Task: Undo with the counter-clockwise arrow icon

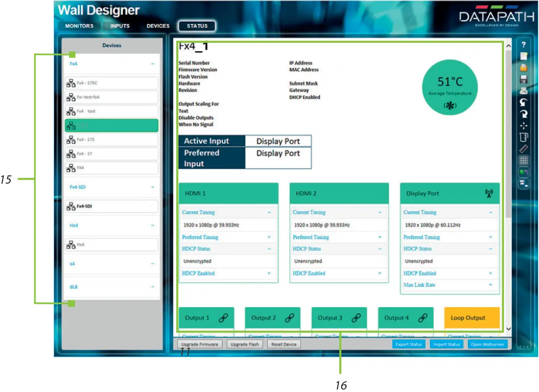Action: click(523, 102)
